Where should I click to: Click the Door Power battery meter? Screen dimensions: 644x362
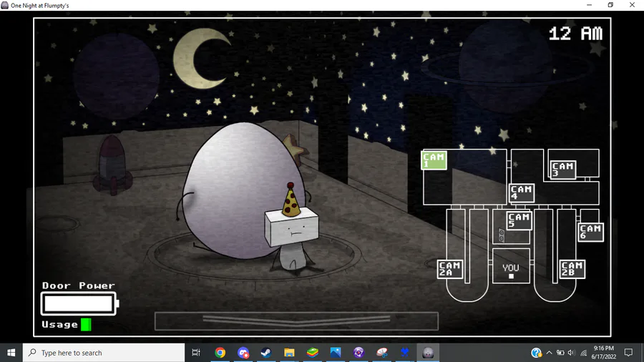coord(79,304)
